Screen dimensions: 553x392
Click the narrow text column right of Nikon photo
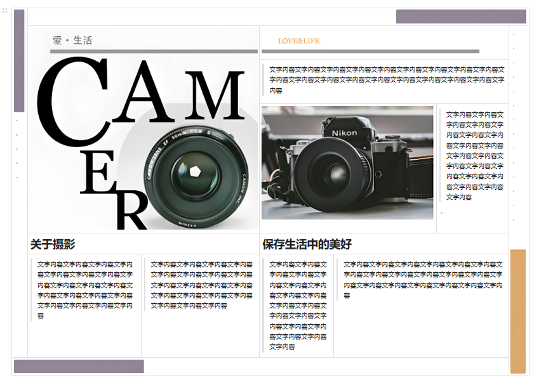[474, 155]
